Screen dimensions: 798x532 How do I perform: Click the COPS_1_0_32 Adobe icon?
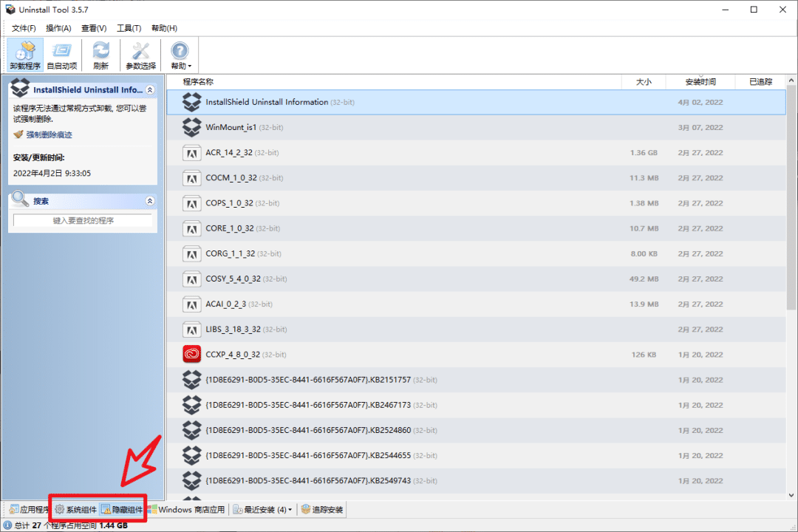(x=192, y=203)
